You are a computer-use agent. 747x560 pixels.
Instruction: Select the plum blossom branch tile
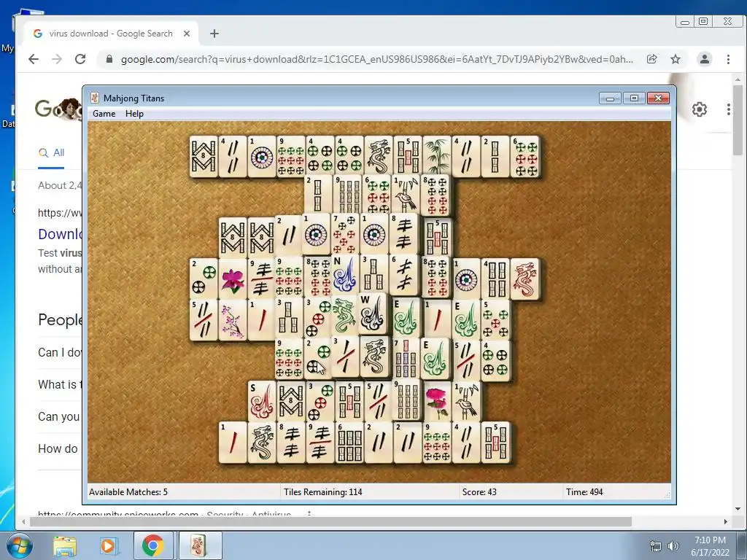click(233, 319)
